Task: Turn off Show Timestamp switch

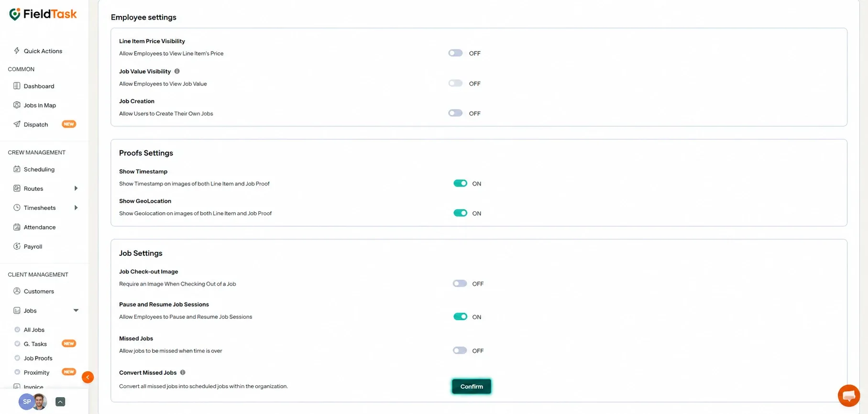Action: [460, 184]
